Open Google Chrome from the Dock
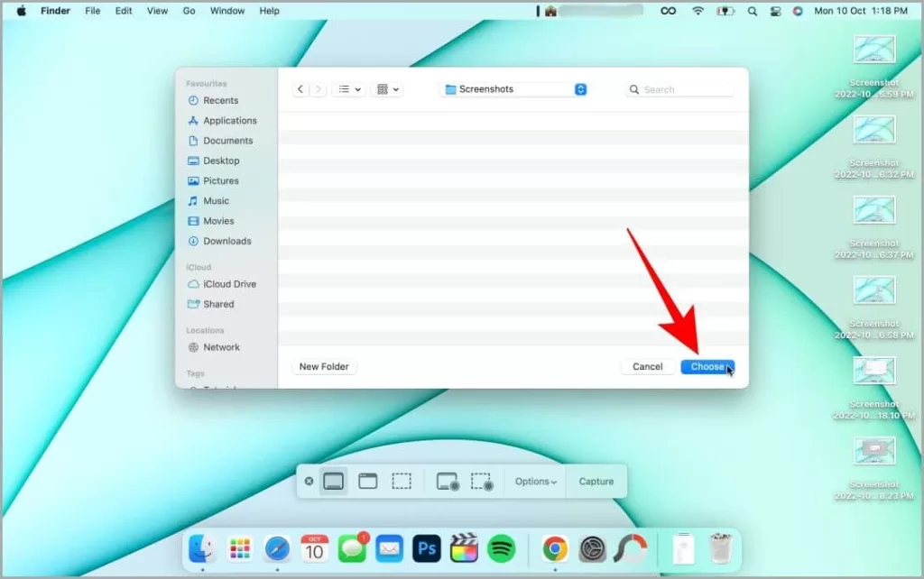The image size is (924, 579). (554, 548)
